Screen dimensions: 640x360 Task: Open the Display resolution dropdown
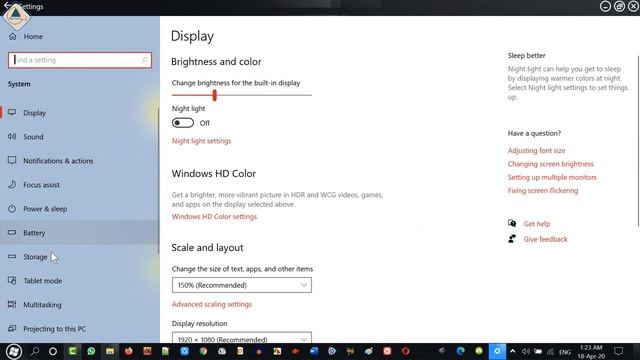click(242, 338)
